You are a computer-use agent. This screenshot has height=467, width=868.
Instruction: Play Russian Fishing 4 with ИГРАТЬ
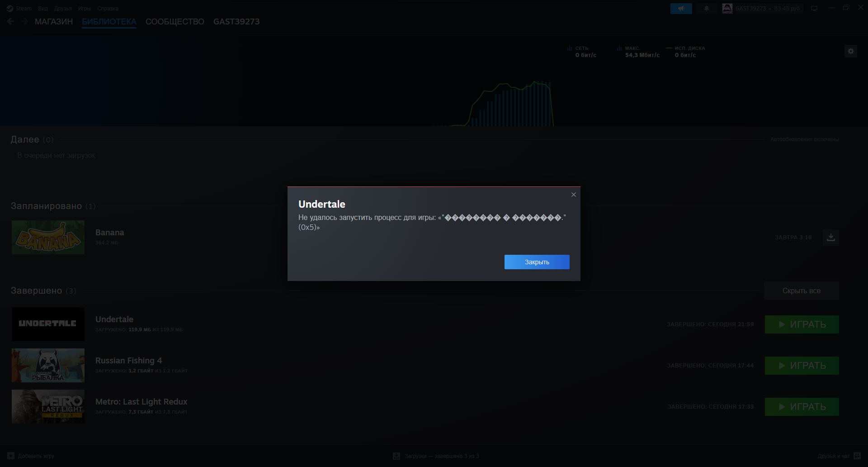802,366
